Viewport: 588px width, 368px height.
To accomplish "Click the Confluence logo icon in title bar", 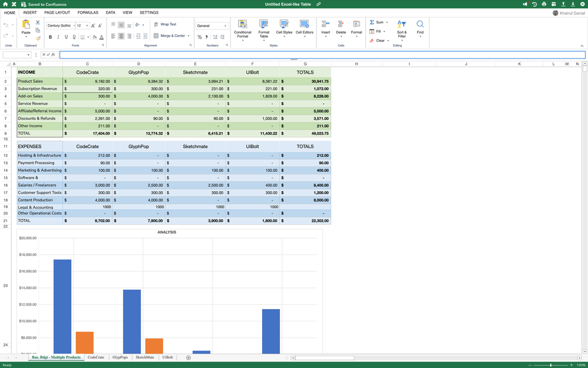I will point(14,4).
